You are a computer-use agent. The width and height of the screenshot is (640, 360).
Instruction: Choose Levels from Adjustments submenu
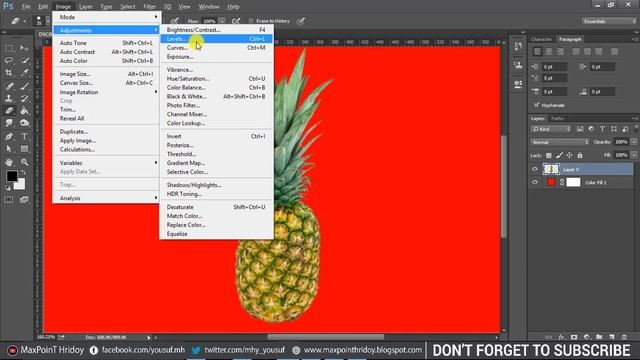(216, 39)
